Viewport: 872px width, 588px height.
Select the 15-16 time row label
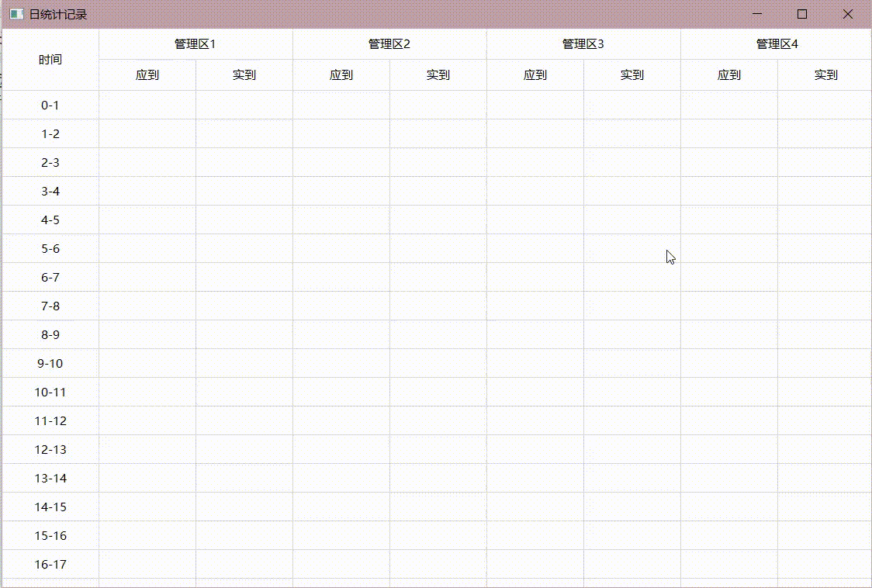[50, 536]
